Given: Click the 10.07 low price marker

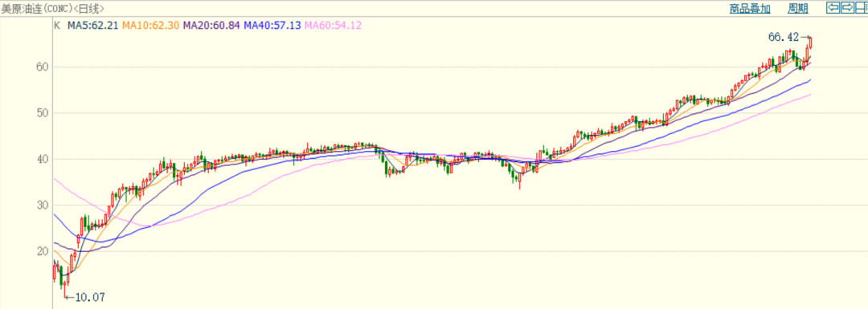Looking at the screenshot, I should pos(90,298).
